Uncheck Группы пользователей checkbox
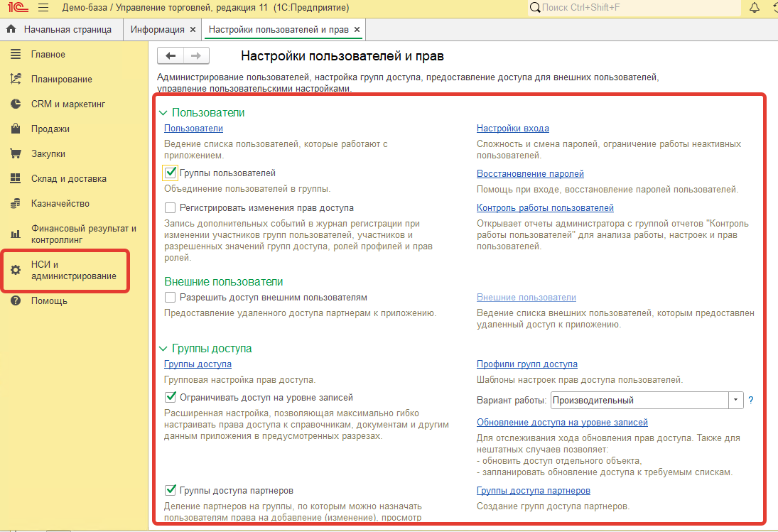778x532 pixels. click(171, 173)
